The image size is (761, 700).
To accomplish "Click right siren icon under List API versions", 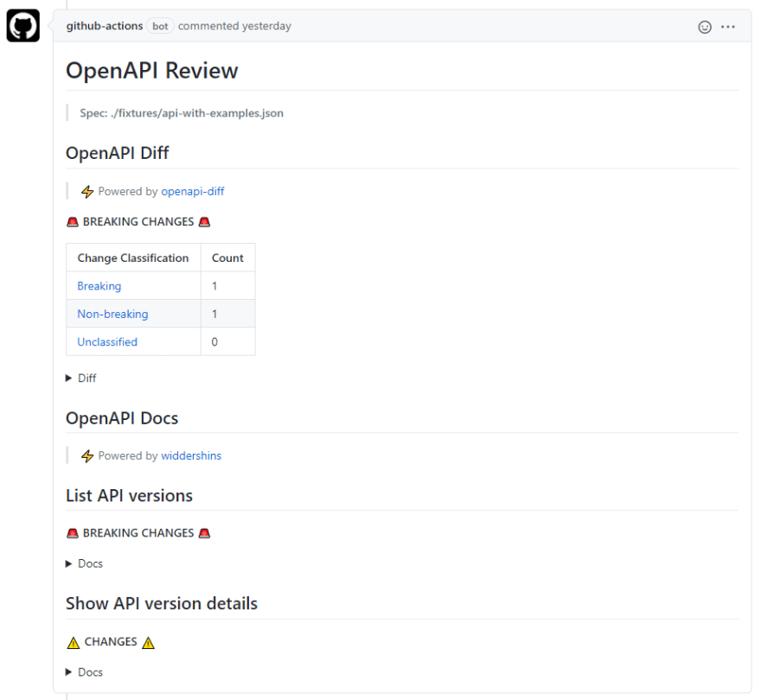I will pyautogui.click(x=205, y=533).
